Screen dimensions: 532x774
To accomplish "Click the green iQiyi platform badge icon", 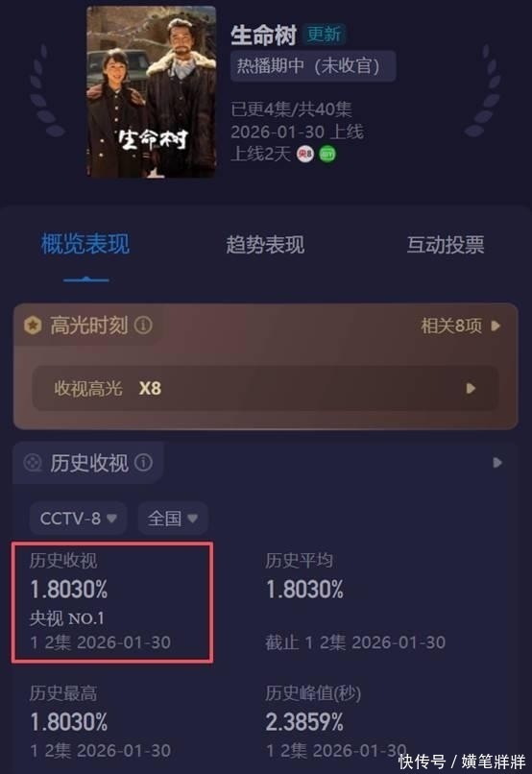I will tap(327, 155).
